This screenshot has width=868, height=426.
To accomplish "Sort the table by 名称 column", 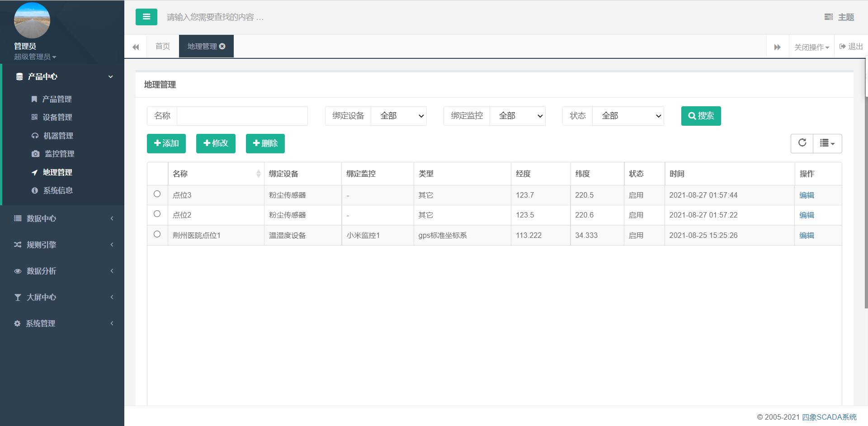I will coord(258,174).
